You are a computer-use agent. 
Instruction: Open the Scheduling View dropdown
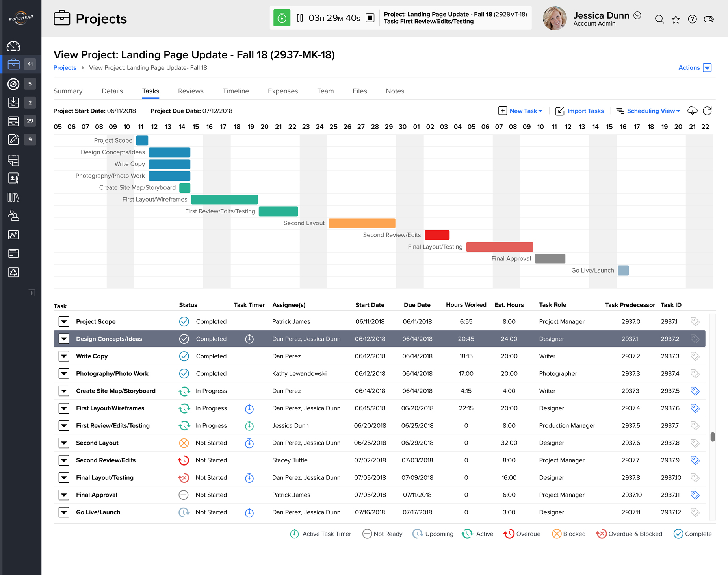pos(648,111)
